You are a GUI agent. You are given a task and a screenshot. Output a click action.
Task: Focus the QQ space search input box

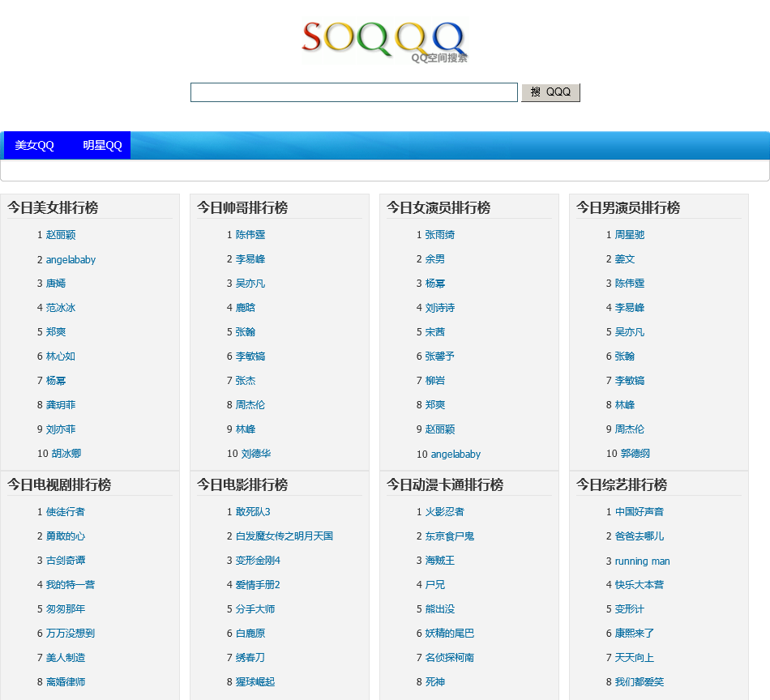click(x=354, y=92)
